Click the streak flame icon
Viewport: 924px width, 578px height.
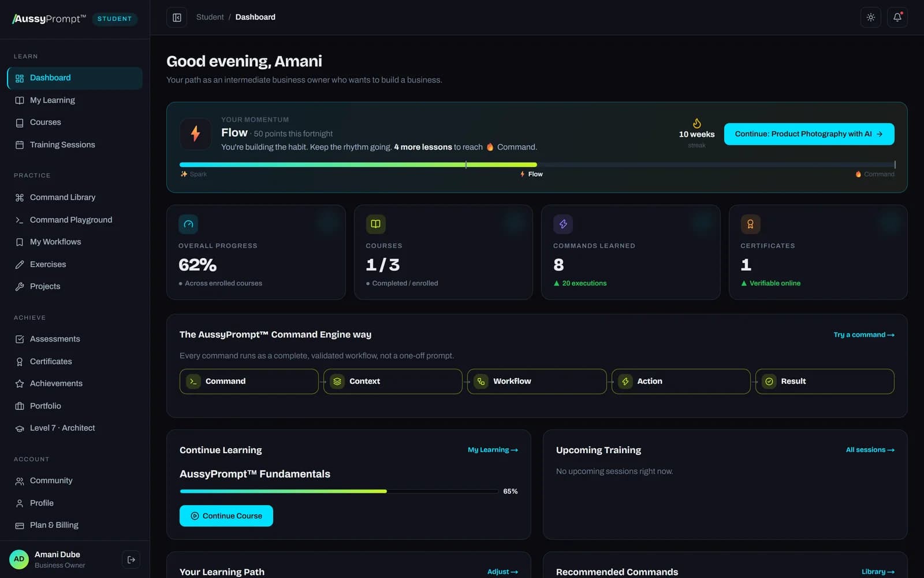click(x=697, y=123)
